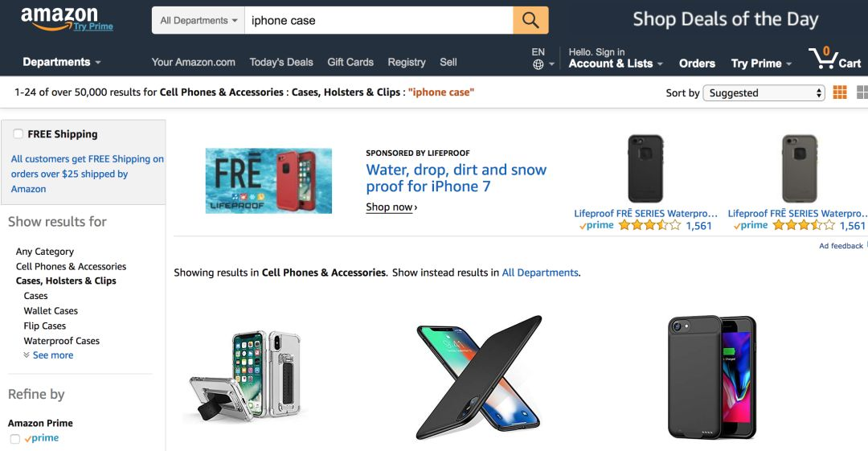Enable the FREE Shipping checkbox
The image size is (868, 451).
tap(18, 133)
